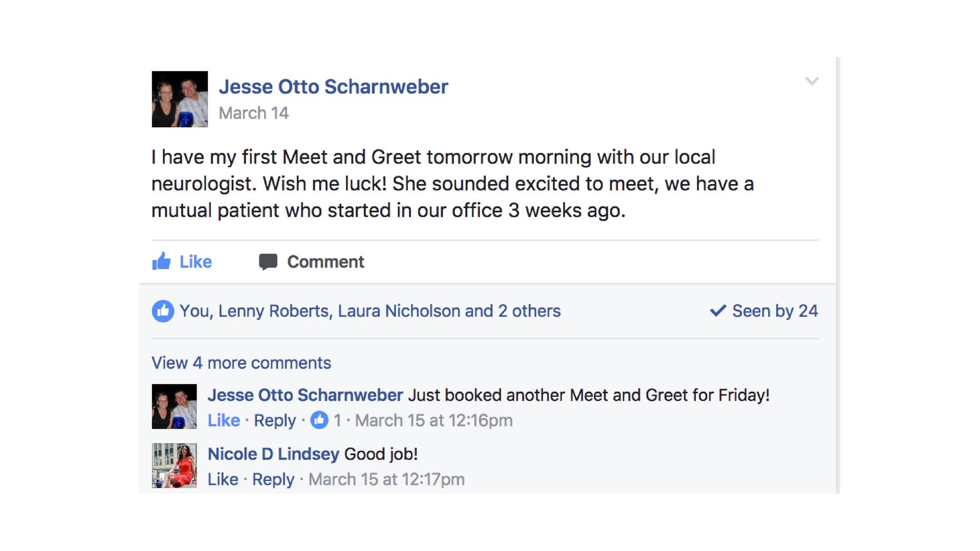Click the March 14 post timestamp
Screen dimensions: 980x551
click(253, 113)
